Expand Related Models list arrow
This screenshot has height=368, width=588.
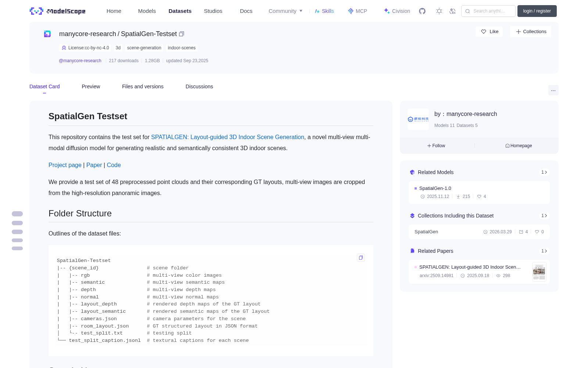[544, 172]
